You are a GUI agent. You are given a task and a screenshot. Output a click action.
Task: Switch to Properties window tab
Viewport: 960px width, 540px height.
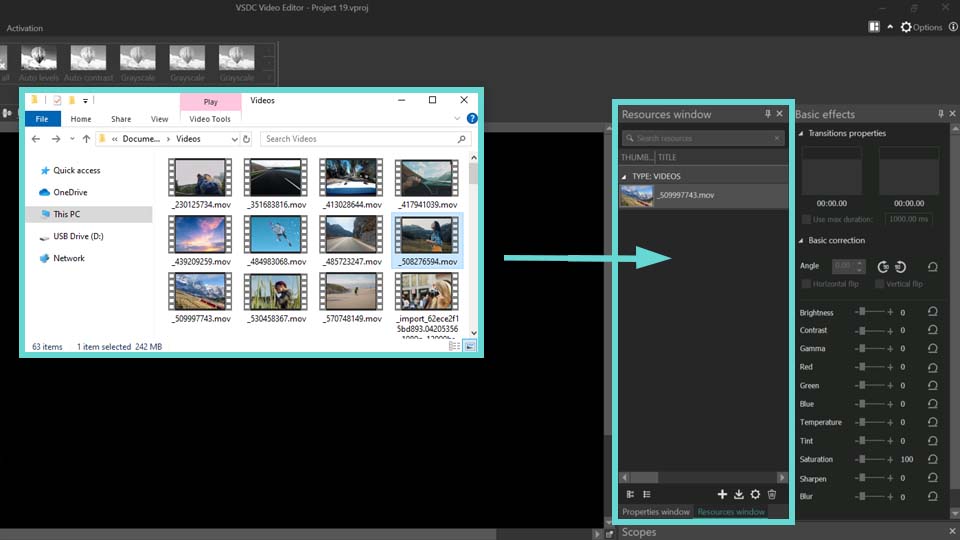point(656,512)
